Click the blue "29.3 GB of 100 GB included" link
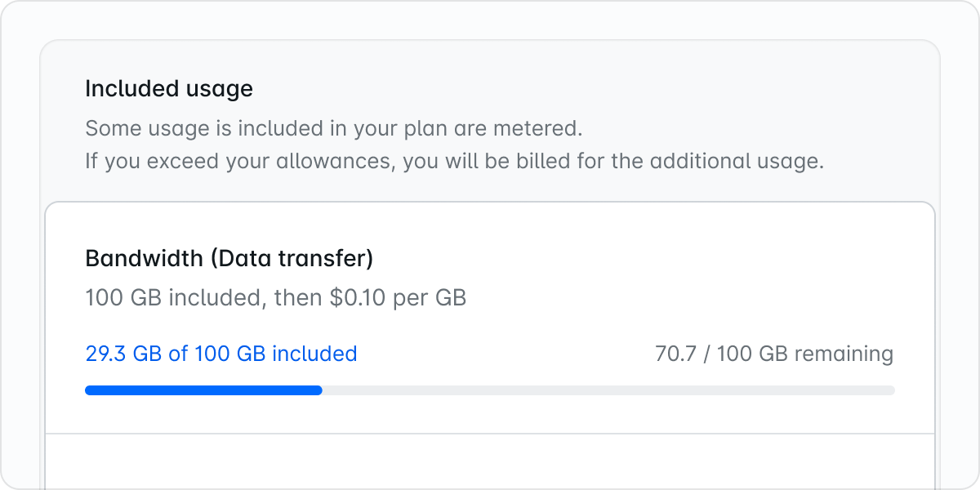 [x=220, y=354]
